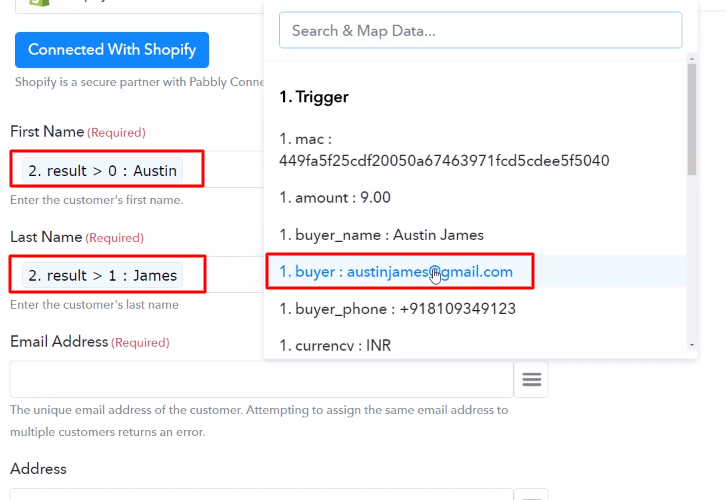Pick the buyer_phone : +918109349123 entry
This screenshot has width=726, height=500.
pos(397,308)
